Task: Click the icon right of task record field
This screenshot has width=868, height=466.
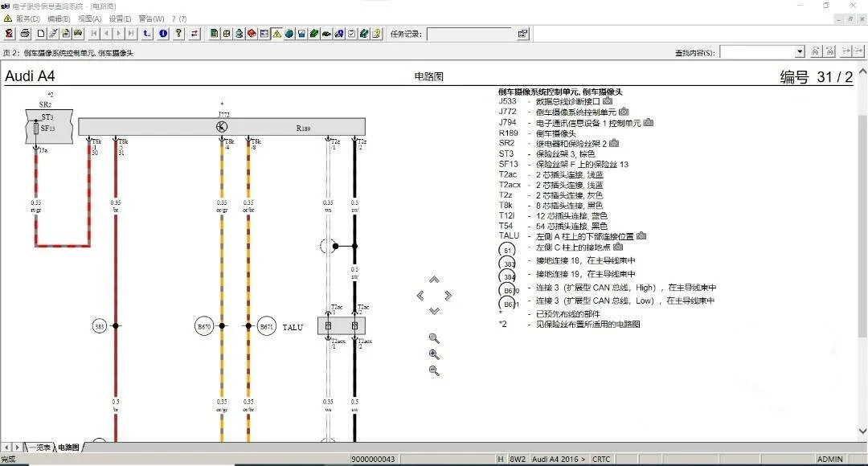Action: (523, 34)
